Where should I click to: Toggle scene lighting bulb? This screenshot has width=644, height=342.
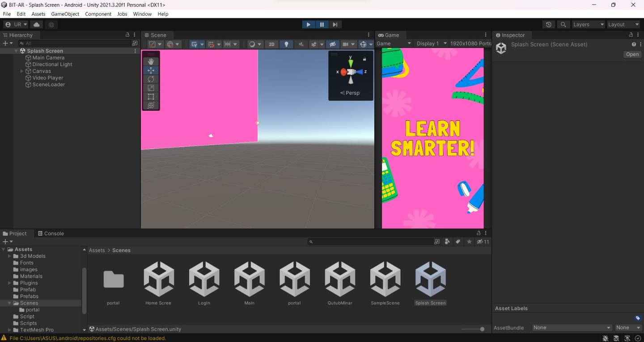pyautogui.click(x=287, y=44)
